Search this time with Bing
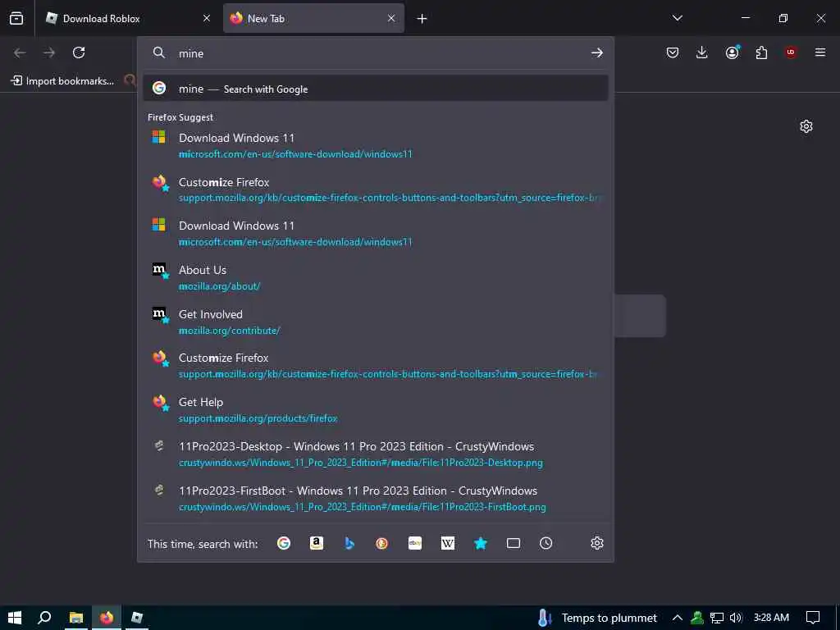This screenshot has height=630, width=840. click(349, 543)
